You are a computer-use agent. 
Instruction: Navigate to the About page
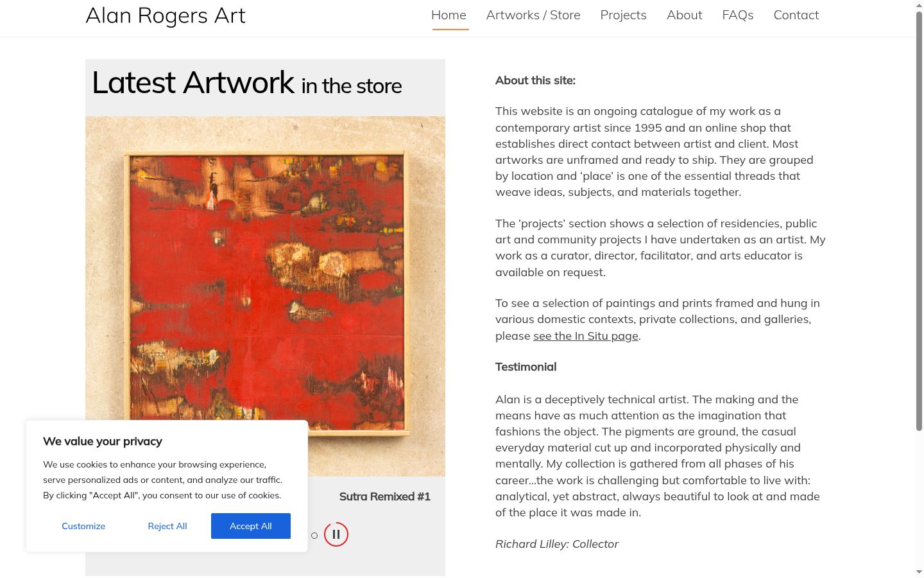point(684,15)
